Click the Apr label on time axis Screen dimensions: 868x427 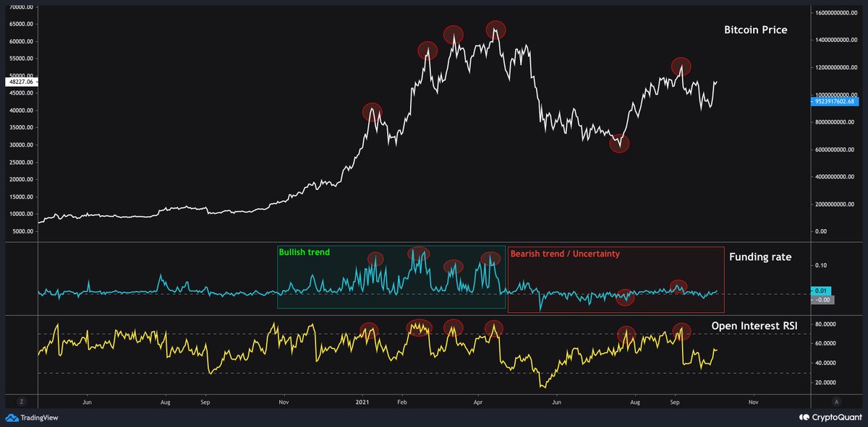click(x=478, y=401)
